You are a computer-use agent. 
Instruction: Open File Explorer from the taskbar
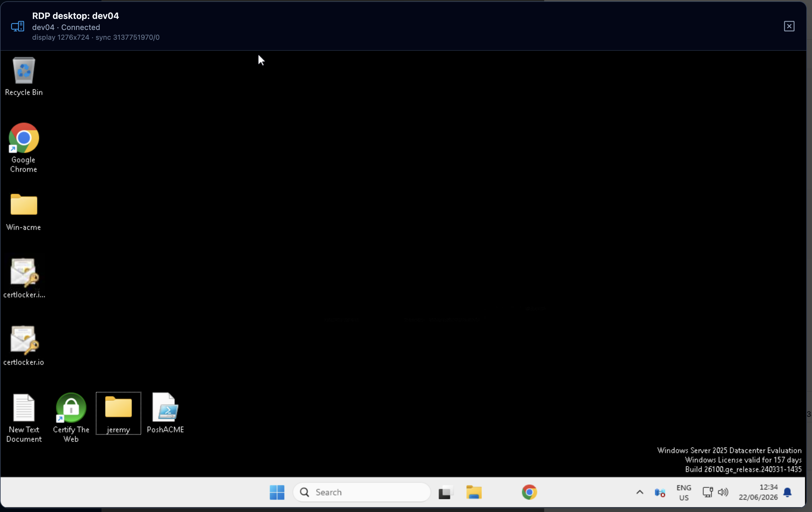474,492
